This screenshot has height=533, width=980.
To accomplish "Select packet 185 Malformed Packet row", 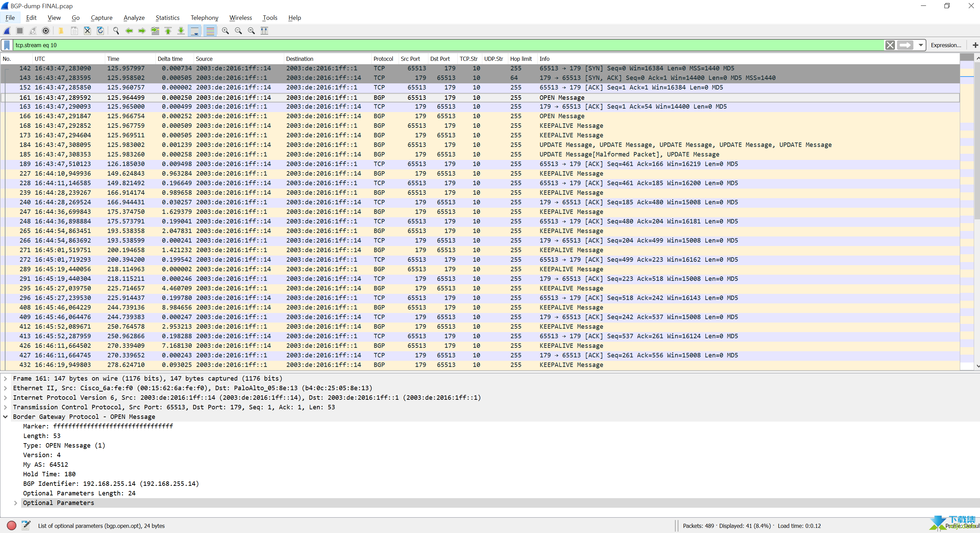I will 480,154.
